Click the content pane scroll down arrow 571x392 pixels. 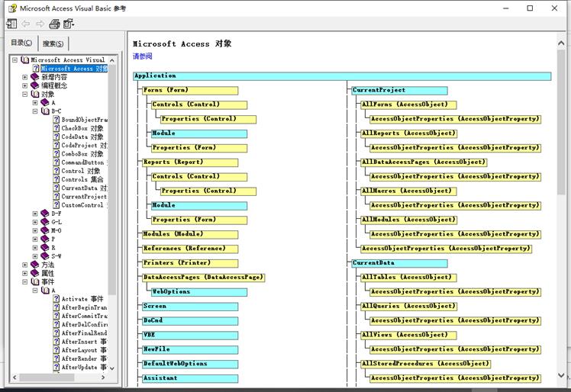coord(561,375)
